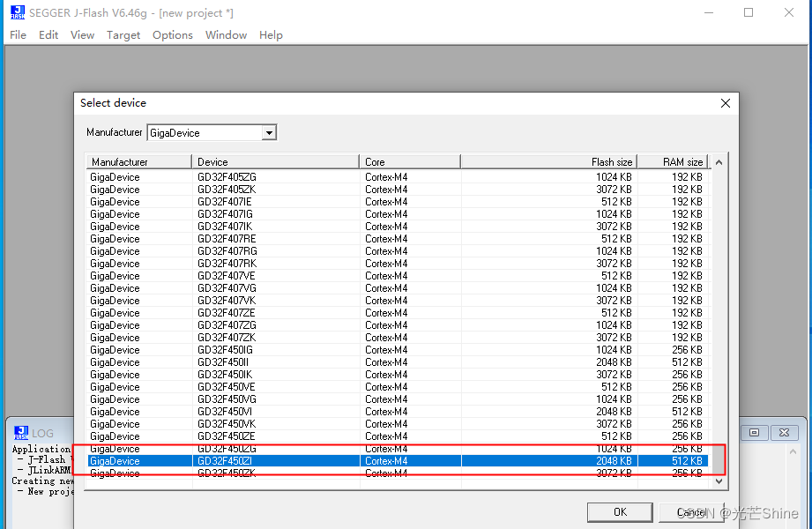
Task: Open the Edit menu
Action: click(48, 34)
